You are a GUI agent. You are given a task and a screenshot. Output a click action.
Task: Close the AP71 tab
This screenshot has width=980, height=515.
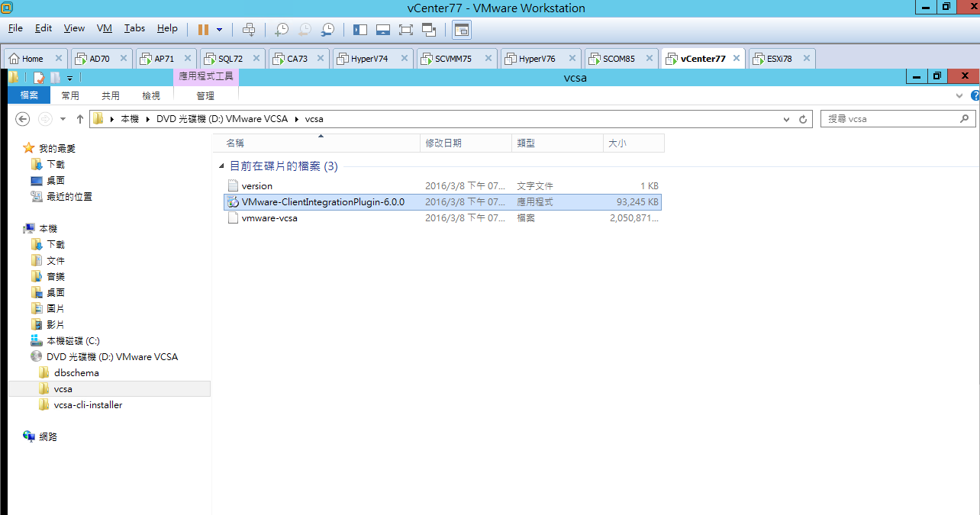187,59
